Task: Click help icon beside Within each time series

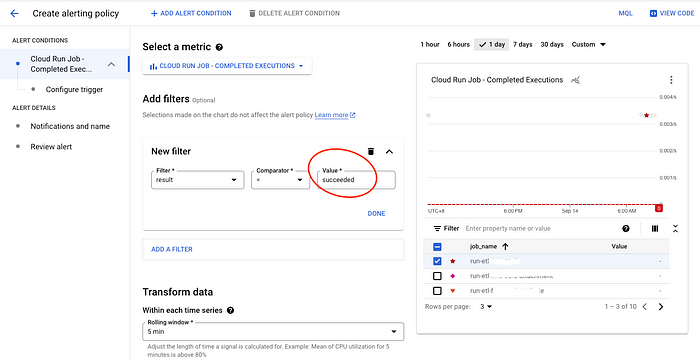Action: [x=230, y=310]
